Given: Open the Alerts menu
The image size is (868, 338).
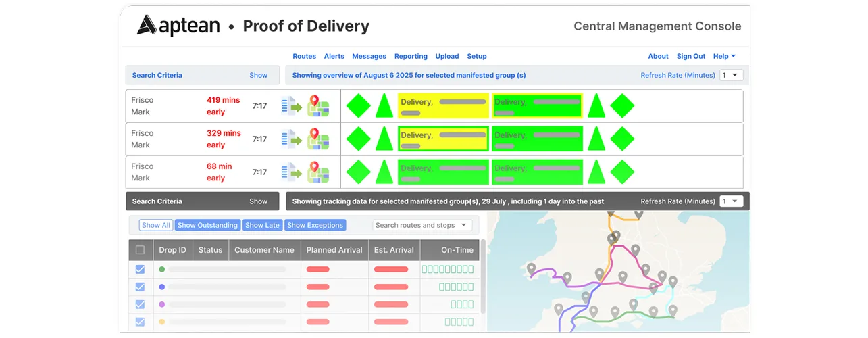Looking at the screenshot, I should [x=334, y=57].
